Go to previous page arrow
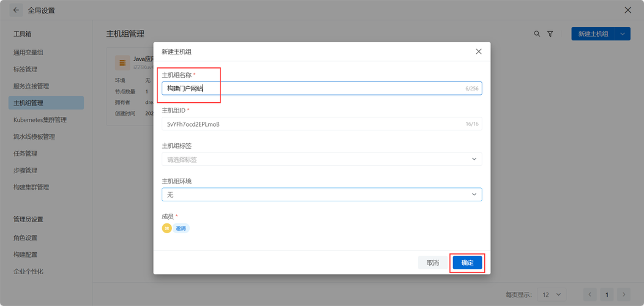This screenshot has height=306, width=644. click(590, 294)
